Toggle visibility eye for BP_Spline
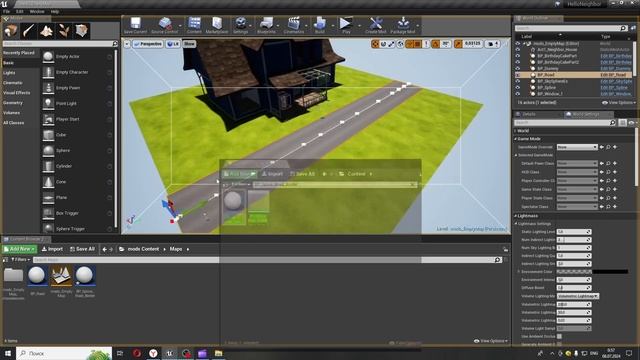The height and width of the screenshot is (360, 640). [x=518, y=88]
